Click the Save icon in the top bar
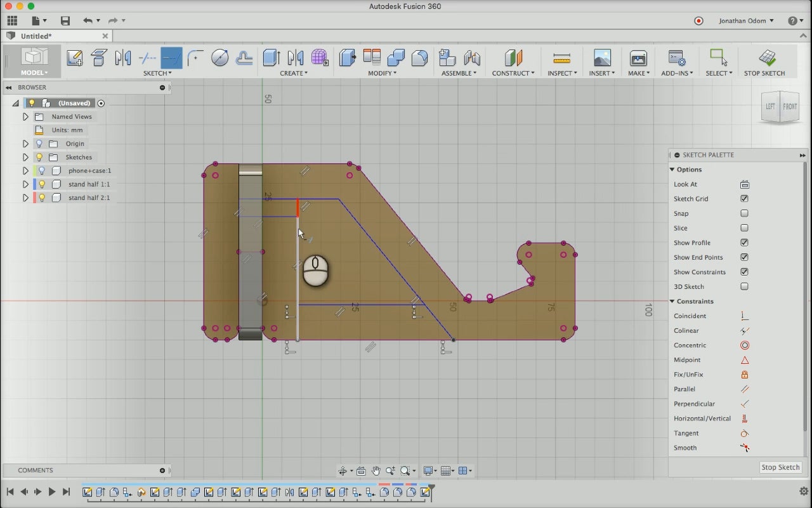Image resolution: width=812 pixels, height=508 pixels. [65, 21]
